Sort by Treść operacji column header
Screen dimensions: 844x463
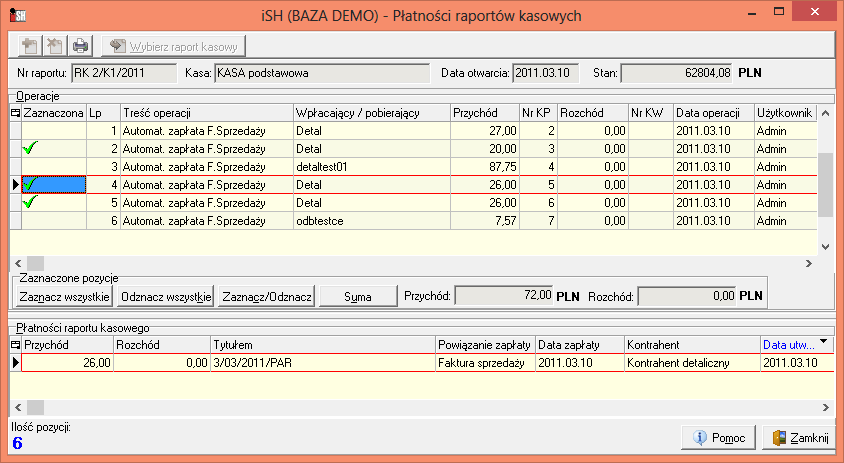click(x=207, y=113)
